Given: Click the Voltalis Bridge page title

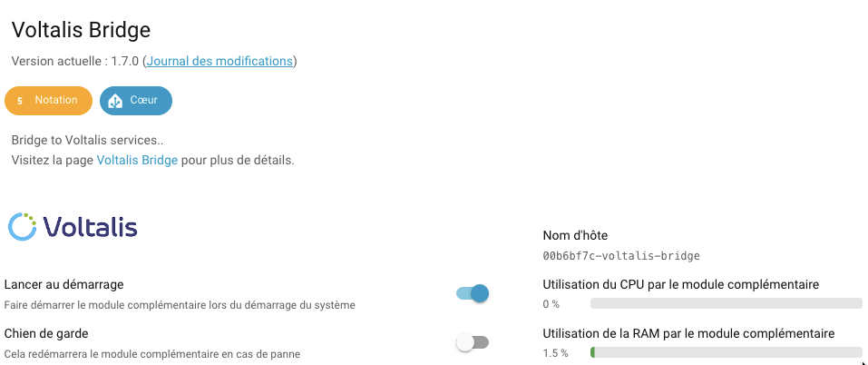Looking at the screenshot, I should 81,30.
